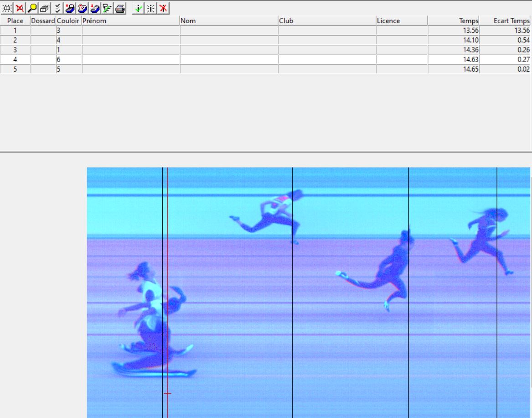The width and height of the screenshot is (532, 418).
Task: Click Couloir value 6 cell
Action: [x=69, y=59]
